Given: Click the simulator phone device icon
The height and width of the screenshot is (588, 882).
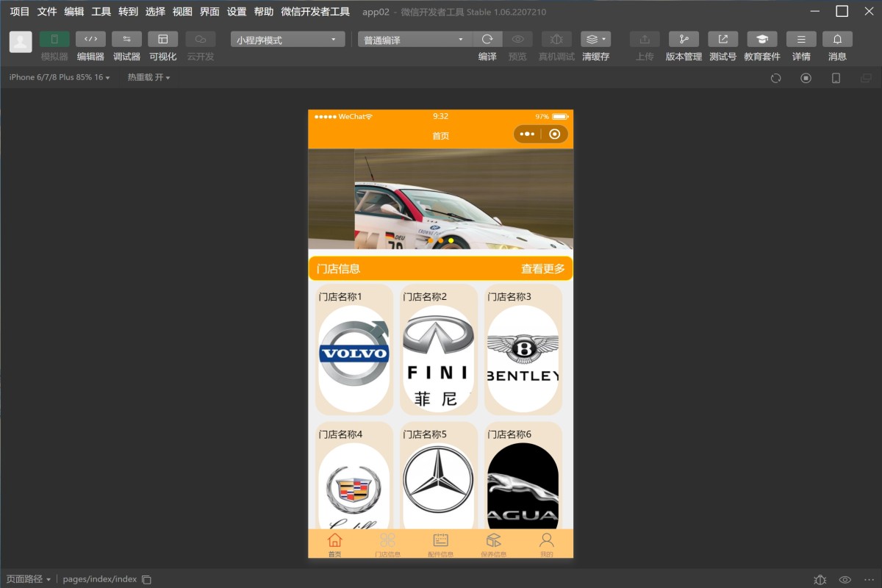Looking at the screenshot, I should tap(836, 78).
